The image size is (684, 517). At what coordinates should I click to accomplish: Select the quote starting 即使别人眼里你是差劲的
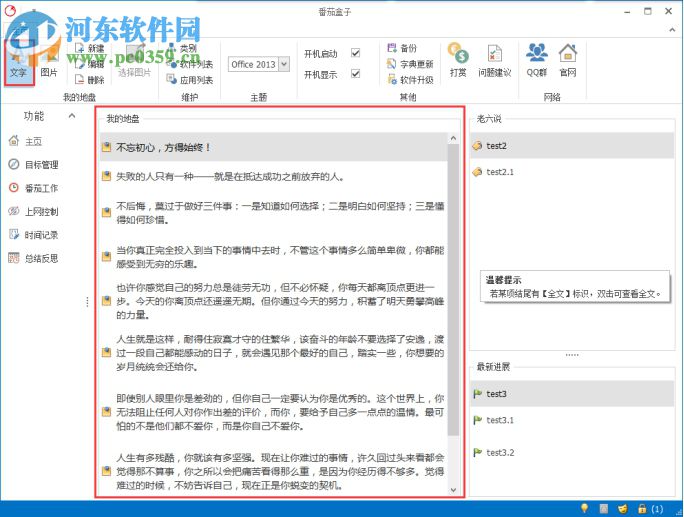(274, 412)
